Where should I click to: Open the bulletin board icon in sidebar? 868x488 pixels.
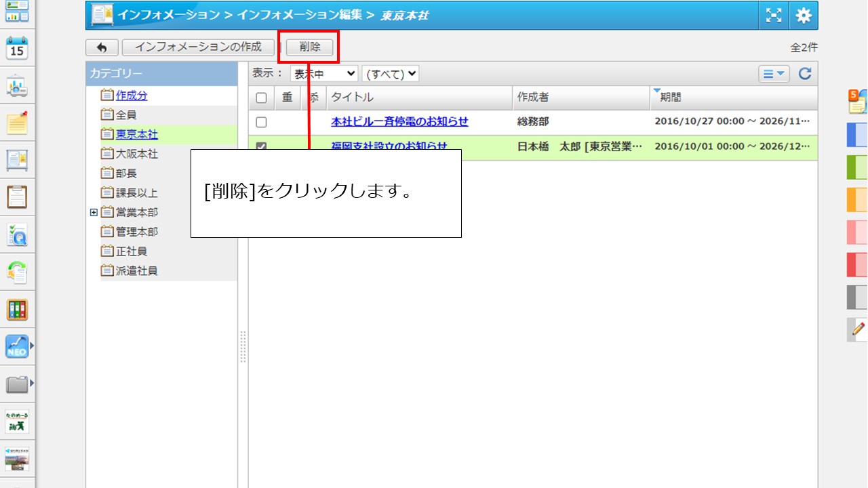tap(17, 160)
